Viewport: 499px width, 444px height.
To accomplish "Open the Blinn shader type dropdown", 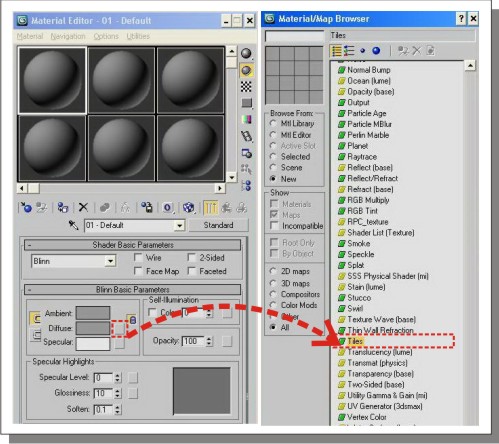I will click(x=110, y=261).
